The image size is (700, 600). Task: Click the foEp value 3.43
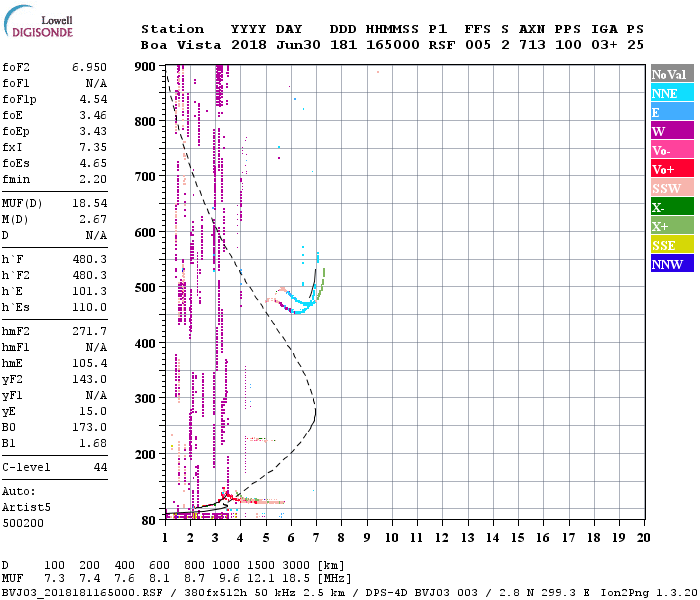pyautogui.click(x=93, y=131)
